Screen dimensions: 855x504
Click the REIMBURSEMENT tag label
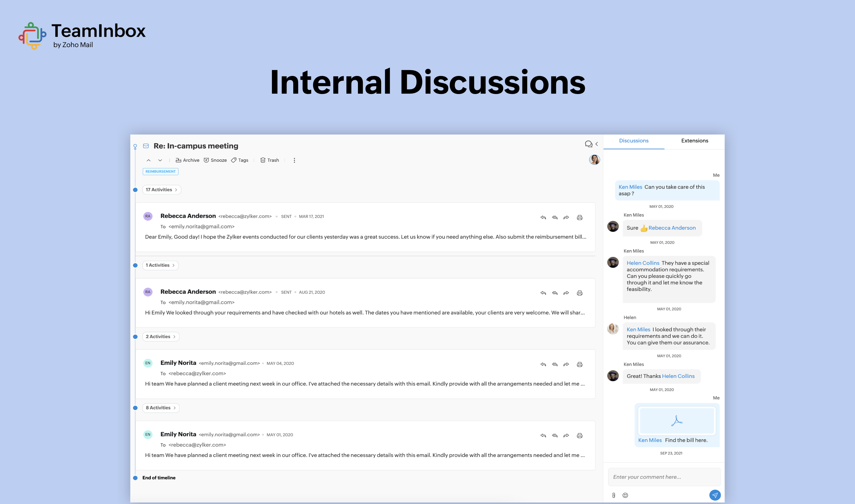[160, 171]
